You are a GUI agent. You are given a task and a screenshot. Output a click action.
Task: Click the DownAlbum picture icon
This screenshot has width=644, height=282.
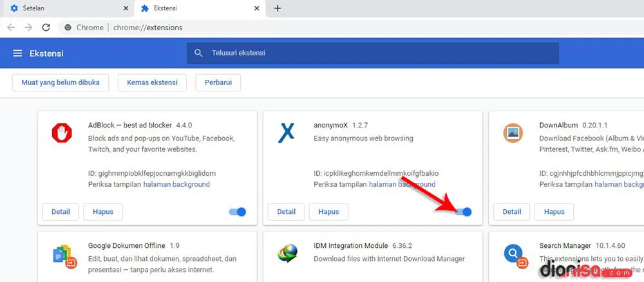pyautogui.click(x=513, y=133)
